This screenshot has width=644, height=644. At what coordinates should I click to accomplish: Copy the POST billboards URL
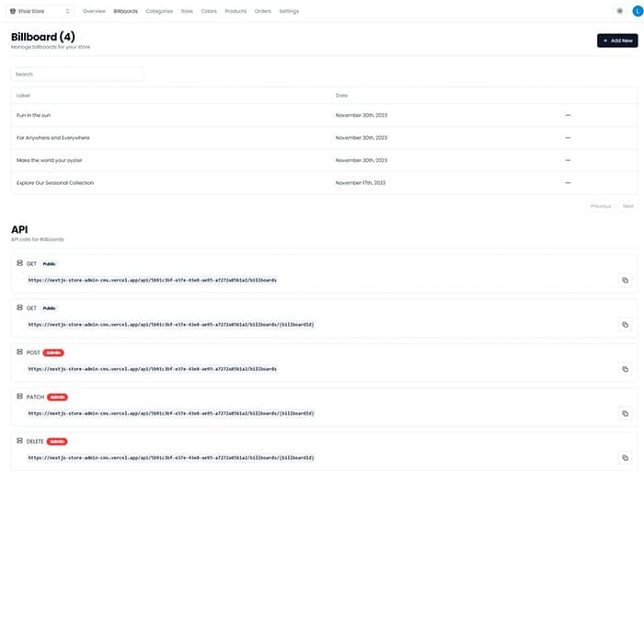(625, 369)
